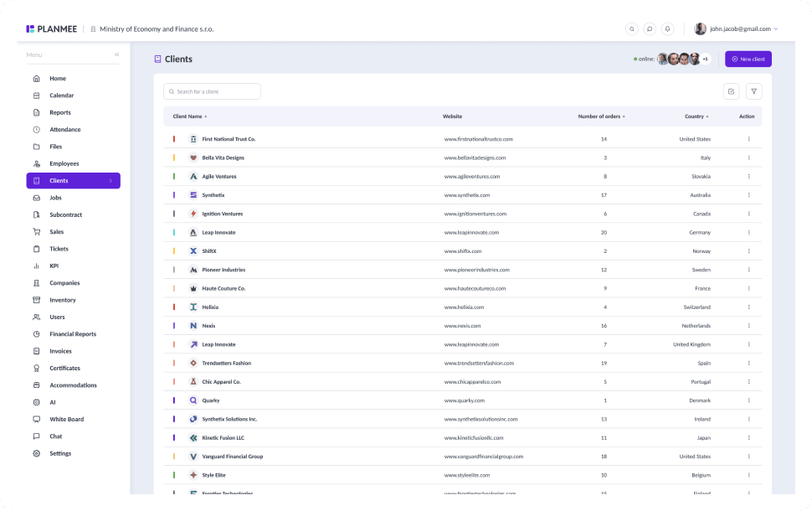Click the Bella Vita Designs heart logo
This screenshot has width=812, height=511.
[193, 157]
